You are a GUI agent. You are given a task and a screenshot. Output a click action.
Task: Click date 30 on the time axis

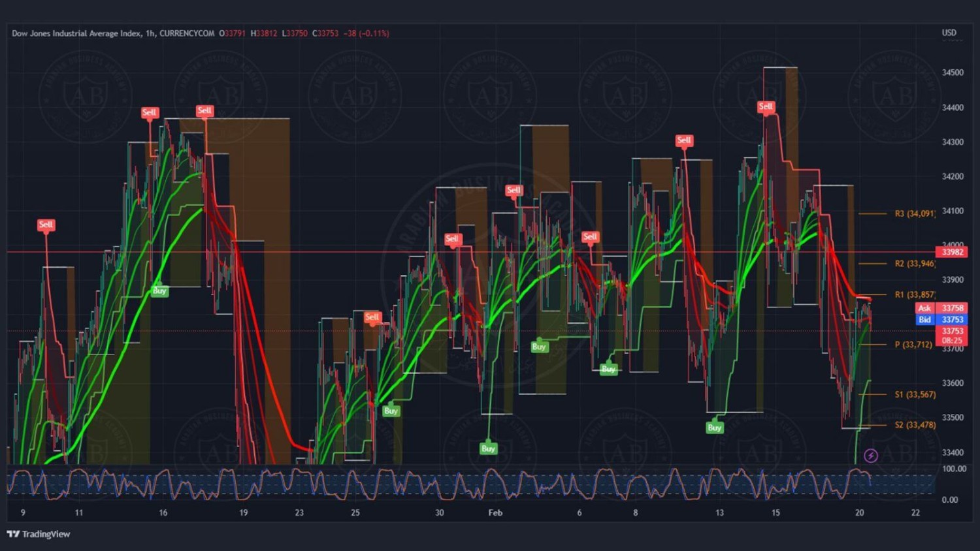click(440, 513)
